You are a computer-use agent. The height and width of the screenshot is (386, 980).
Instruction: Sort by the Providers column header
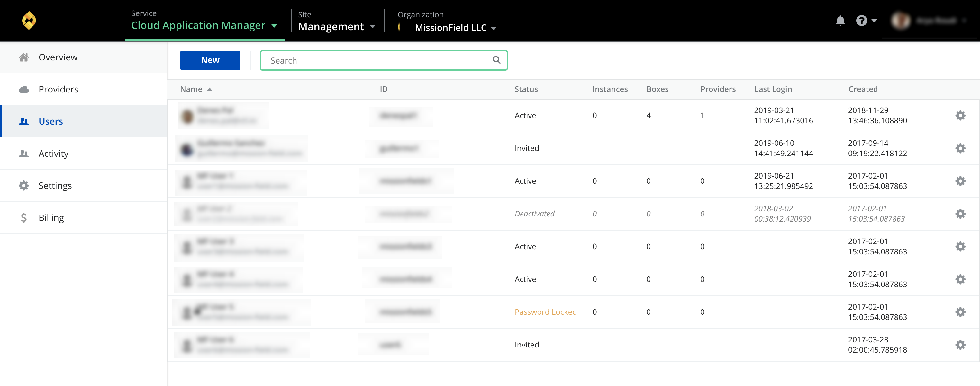click(718, 89)
